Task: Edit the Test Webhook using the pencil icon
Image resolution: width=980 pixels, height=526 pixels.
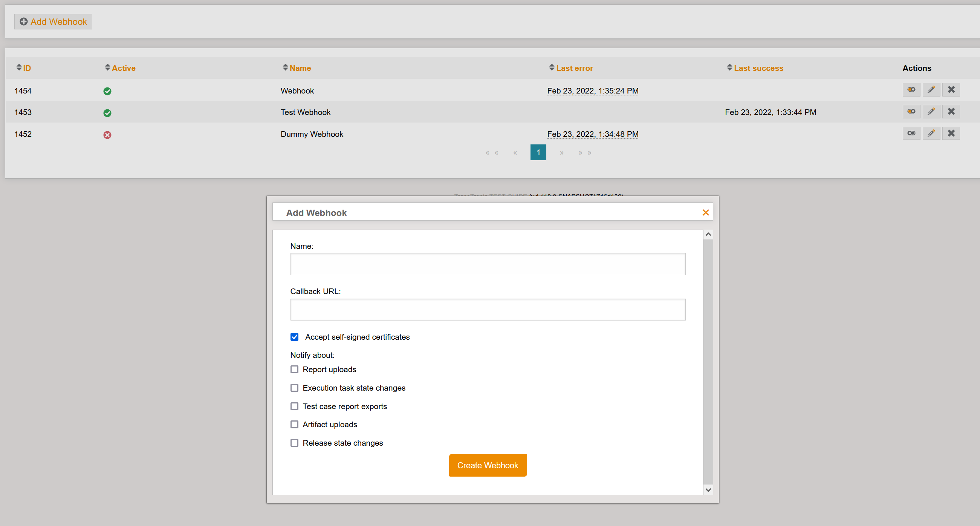Action: [931, 112]
